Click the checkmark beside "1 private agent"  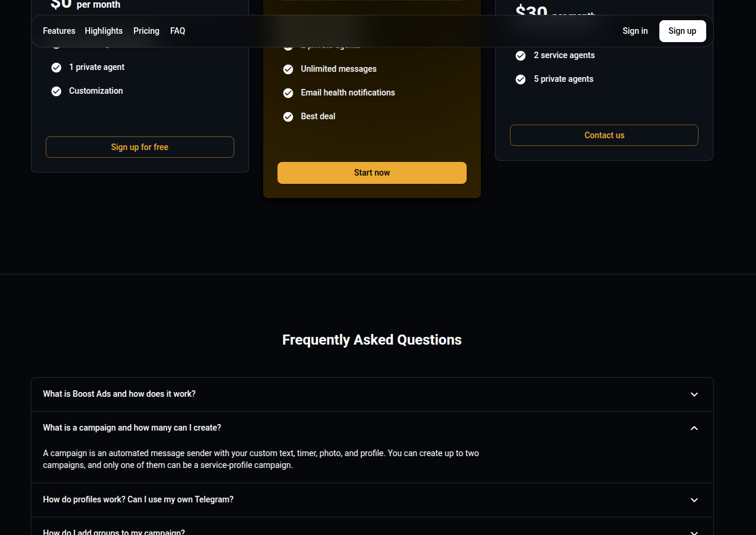(56, 67)
